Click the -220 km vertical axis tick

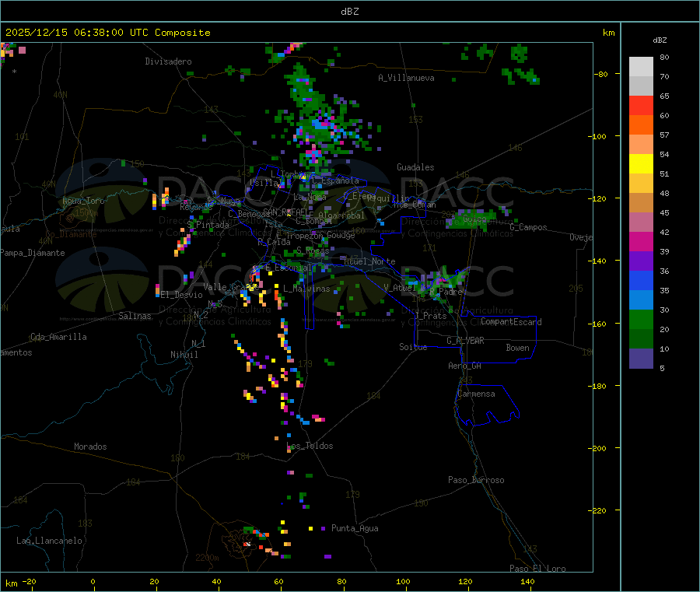coord(598,511)
